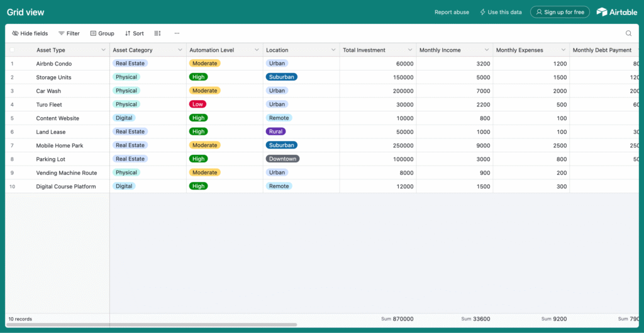Open Asset Category column dropdown arrow
The width and height of the screenshot is (644, 333).
(x=180, y=50)
